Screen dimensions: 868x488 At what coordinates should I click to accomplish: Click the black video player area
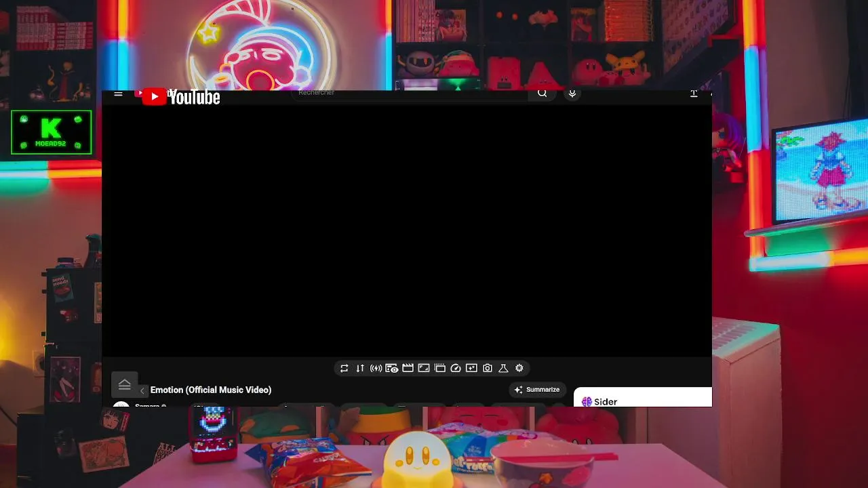pyautogui.click(x=407, y=230)
